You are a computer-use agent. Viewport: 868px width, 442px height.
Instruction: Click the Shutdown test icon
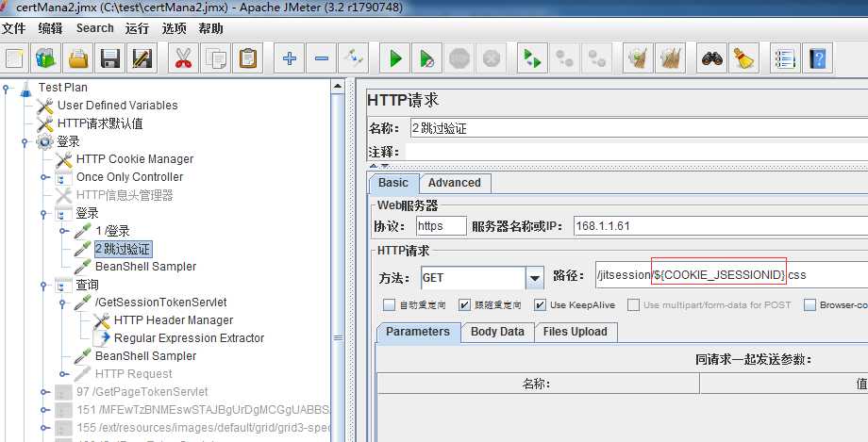pyautogui.click(x=491, y=58)
